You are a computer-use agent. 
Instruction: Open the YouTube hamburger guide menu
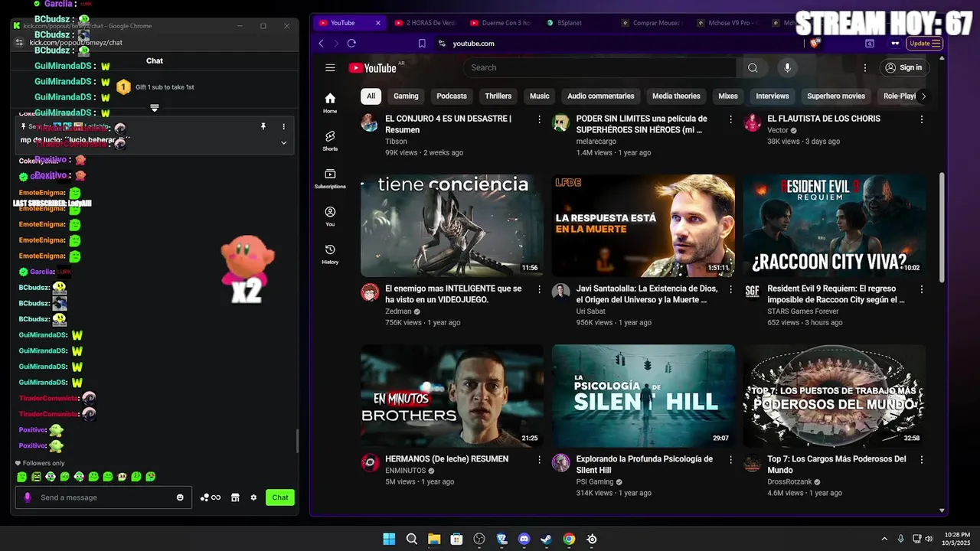coord(330,67)
